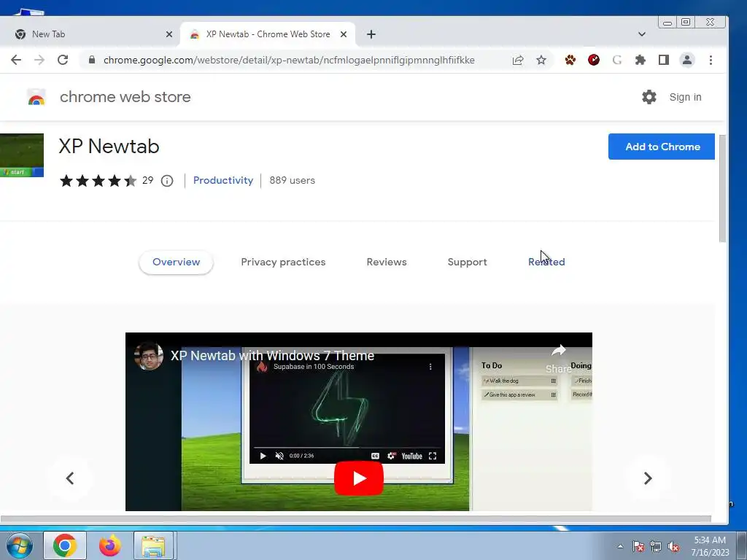Screen dimensions: 747x560
Task: Open File Explorer from the taskbar
Action: pyautogui.click(x=153, y=545)
